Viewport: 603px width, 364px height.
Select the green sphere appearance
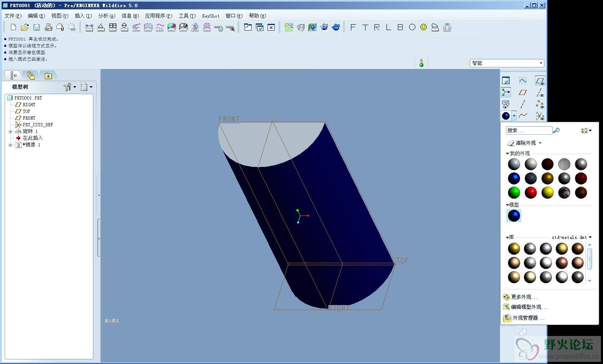tap(514, 192)
